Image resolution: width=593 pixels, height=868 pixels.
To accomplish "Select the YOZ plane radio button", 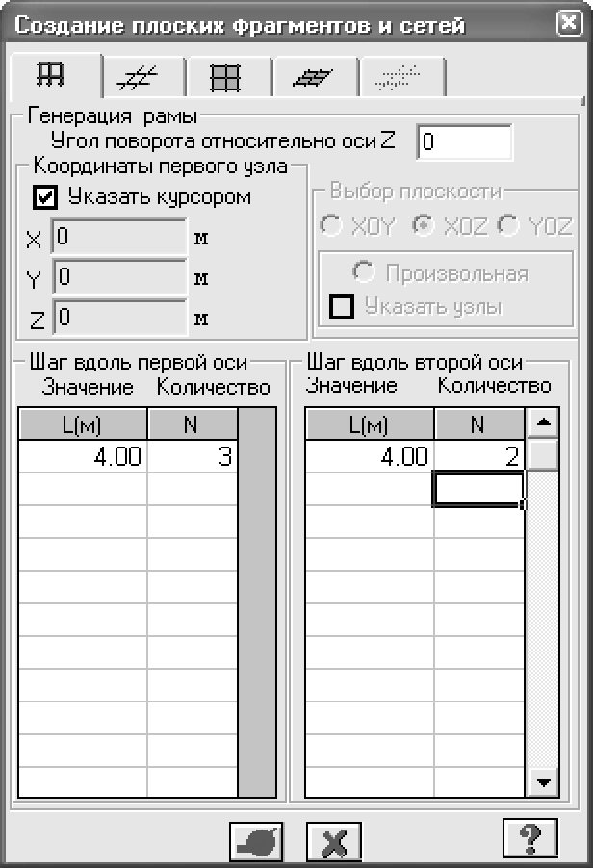I will click(x=508, y=225).
